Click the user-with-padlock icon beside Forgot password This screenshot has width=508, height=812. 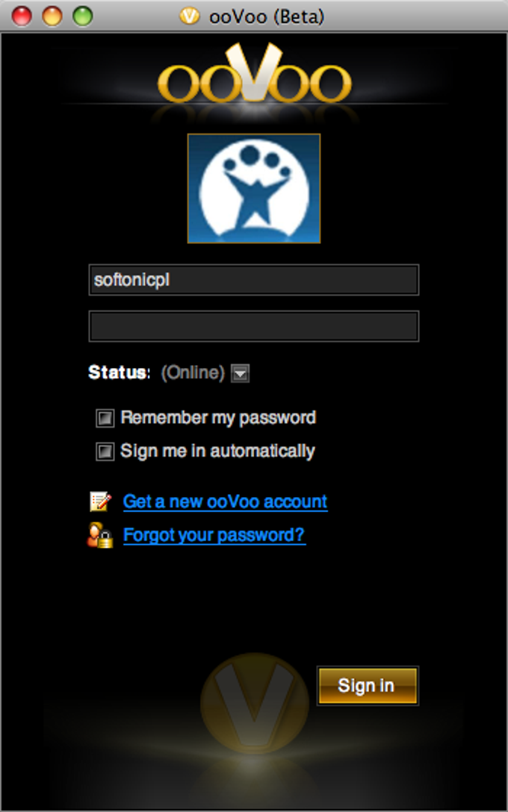pos(99,535)
